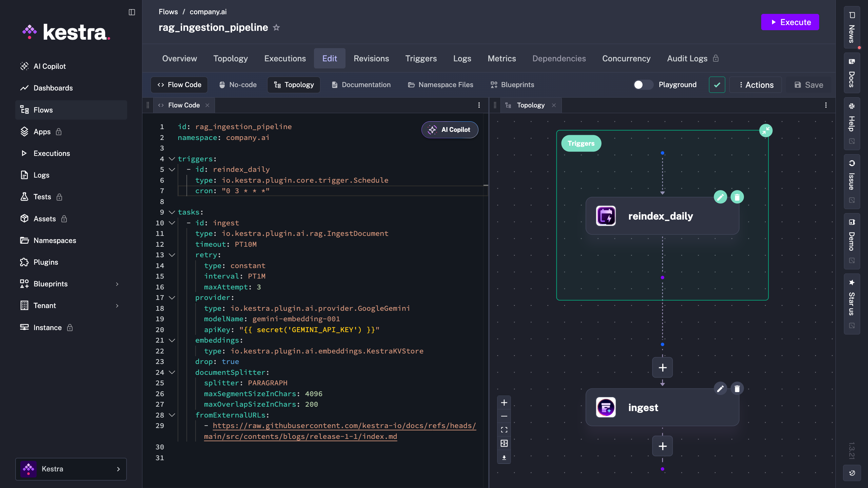This screenshot has width=868, height=488.
Task: Click the Execute button
Action: click(790, 22)
